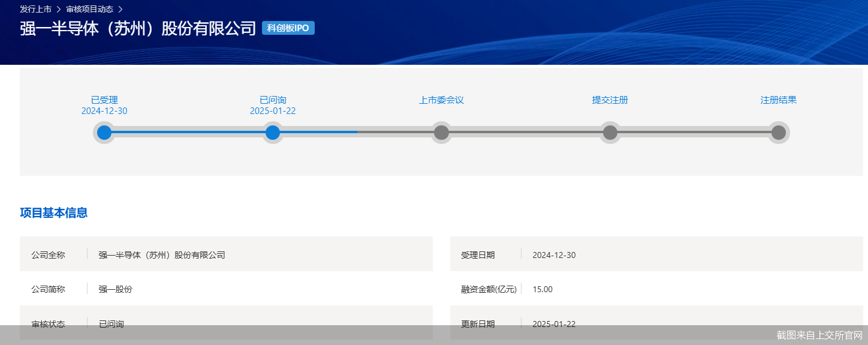This screenshot has width=868, height=345.
Task: Open the 审核项目动态 breadcrumb link
Action: (89, 9)
